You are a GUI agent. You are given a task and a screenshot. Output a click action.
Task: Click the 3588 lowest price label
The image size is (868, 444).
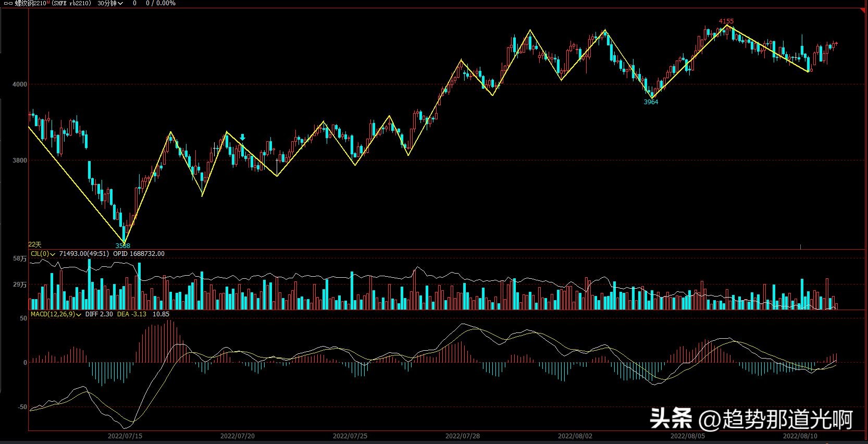pos(123,245)
